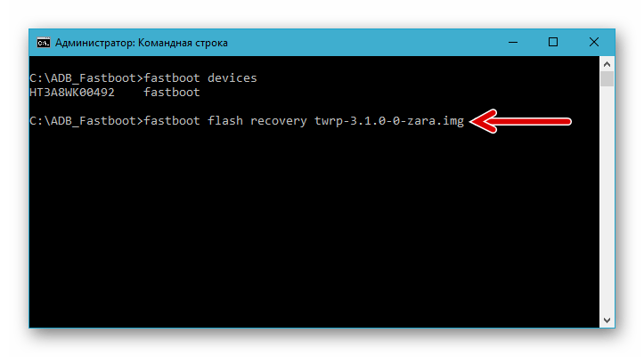Click the vertical scrollbar thumb

pos(607,78)
